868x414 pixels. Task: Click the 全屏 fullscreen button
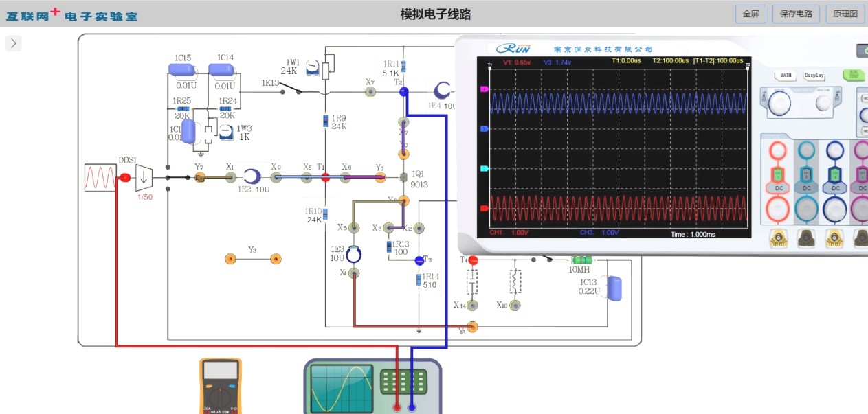[x=750, y=14]
